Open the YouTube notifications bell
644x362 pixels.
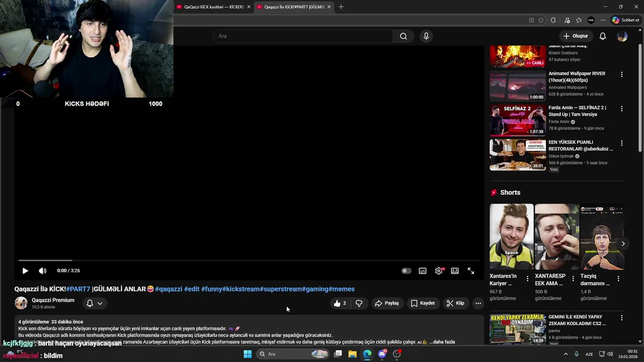click(603, 36)
